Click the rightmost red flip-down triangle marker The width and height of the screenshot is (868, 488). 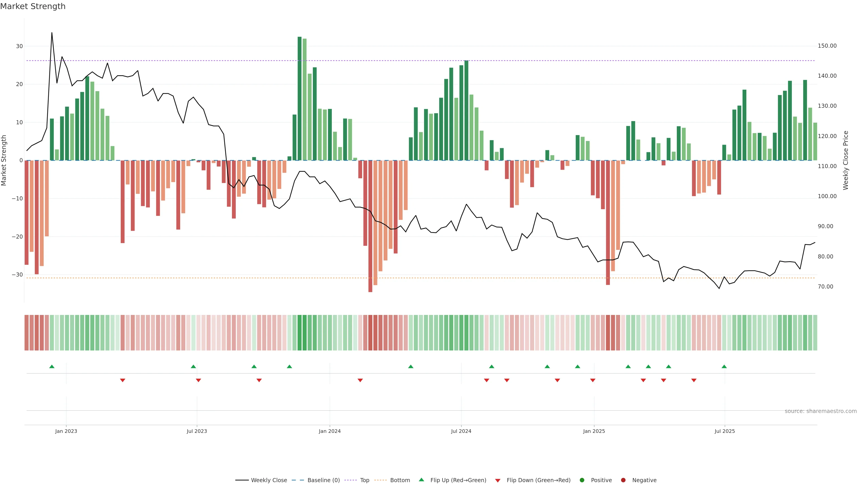pos(694,380)
